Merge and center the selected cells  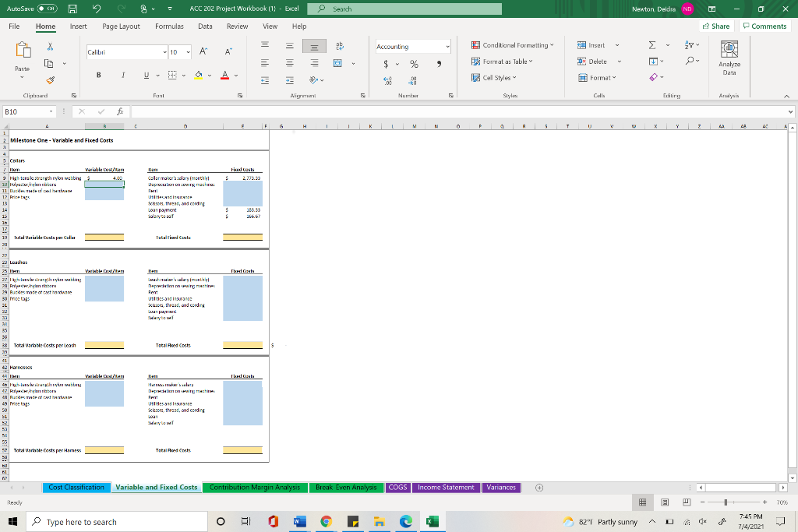click(x=337, y=63)
